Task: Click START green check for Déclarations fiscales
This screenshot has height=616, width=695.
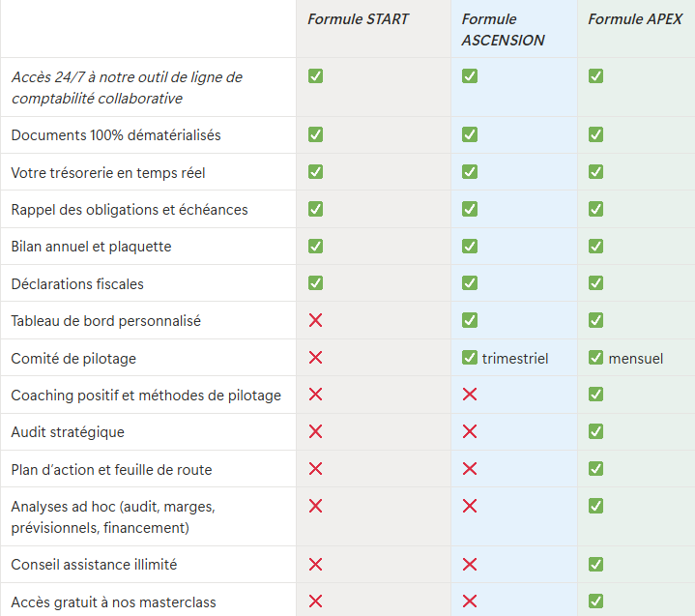Action: pos(315,282)
